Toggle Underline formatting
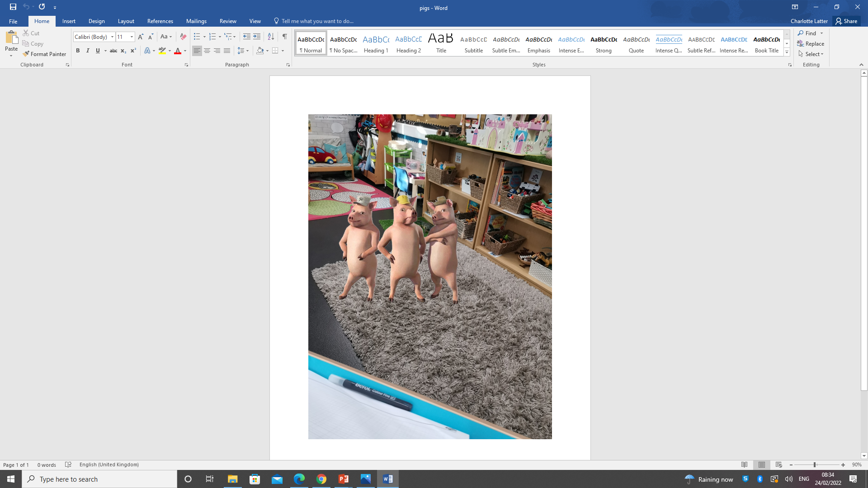 pyautogui.click(x=98, y=51)
